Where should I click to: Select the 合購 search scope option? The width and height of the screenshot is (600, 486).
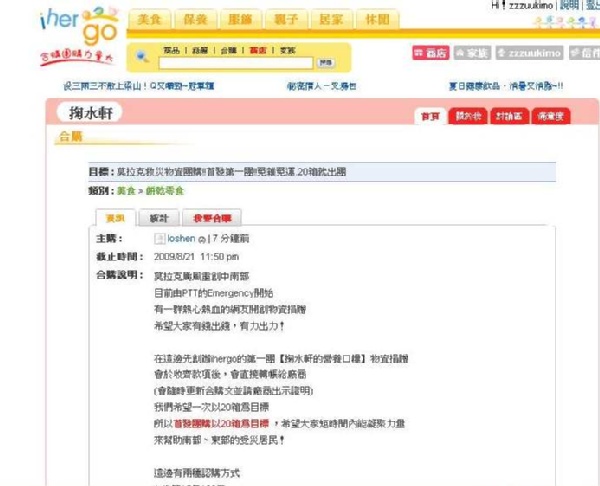click(x=229, y=50)
